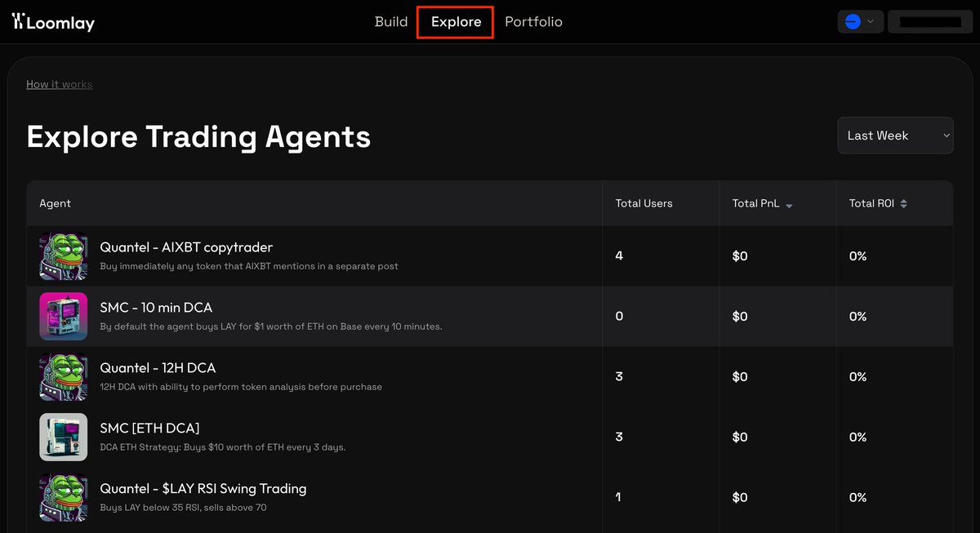Select SMC - 10 min DCA agent name
Screen dimensions: 980x533
click(x=156, y=308)
